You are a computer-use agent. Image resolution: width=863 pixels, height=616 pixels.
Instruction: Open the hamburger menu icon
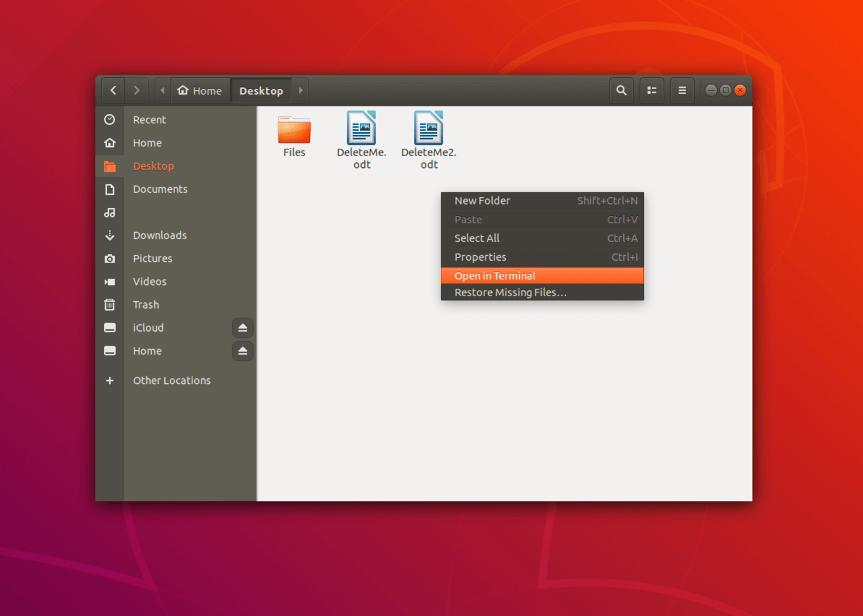point(682,90)
